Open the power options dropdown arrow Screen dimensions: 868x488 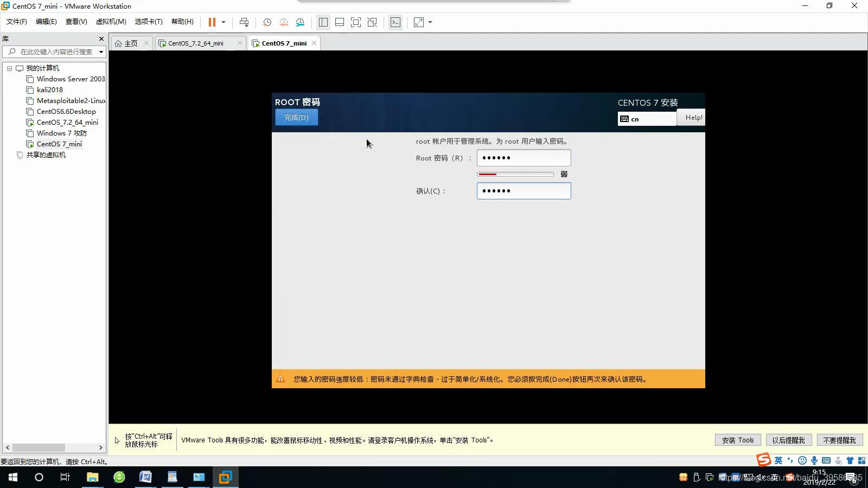click(223, 22)
